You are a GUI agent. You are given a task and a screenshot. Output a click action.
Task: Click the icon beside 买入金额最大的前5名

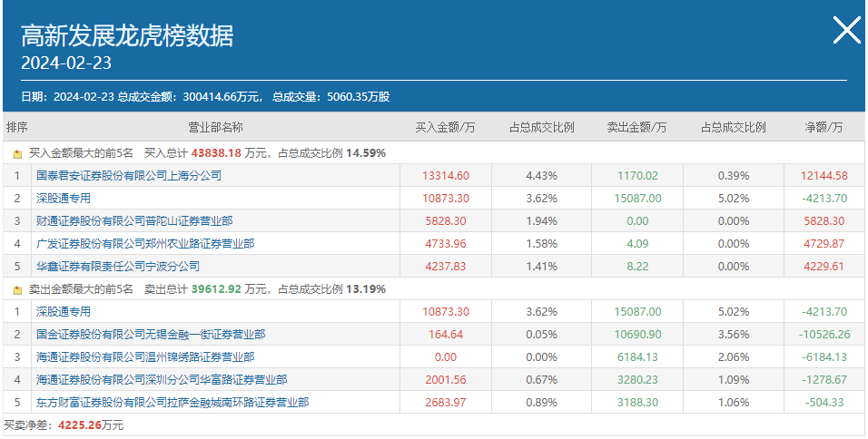pos(18,153)
